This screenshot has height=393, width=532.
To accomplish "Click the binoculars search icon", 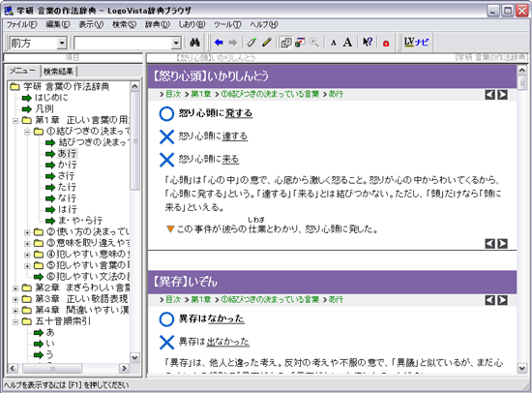I will click(x=194, y=43).
